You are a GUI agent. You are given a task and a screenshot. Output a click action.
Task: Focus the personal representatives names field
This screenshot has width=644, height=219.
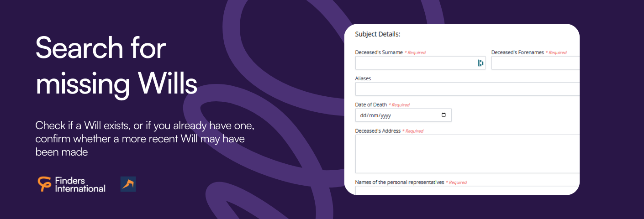coord(467,190)
